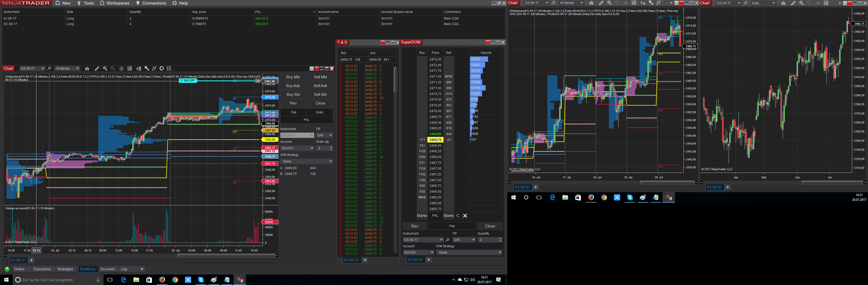Open Chart Trader ATM Strategy dropdown
Screen dimensions: 868x285
(307, 161)
